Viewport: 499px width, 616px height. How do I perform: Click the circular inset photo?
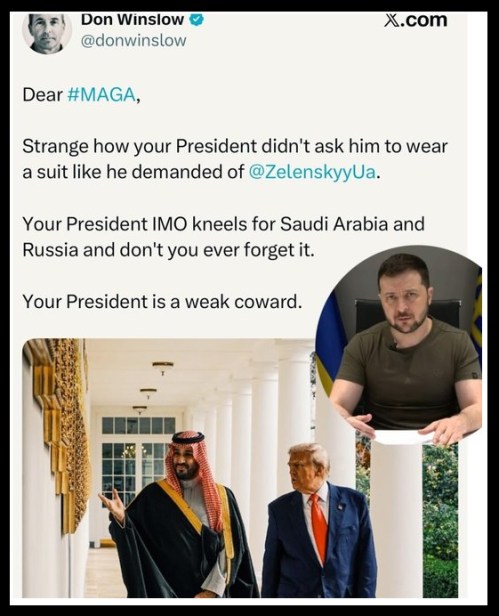[x=399, y=345]
